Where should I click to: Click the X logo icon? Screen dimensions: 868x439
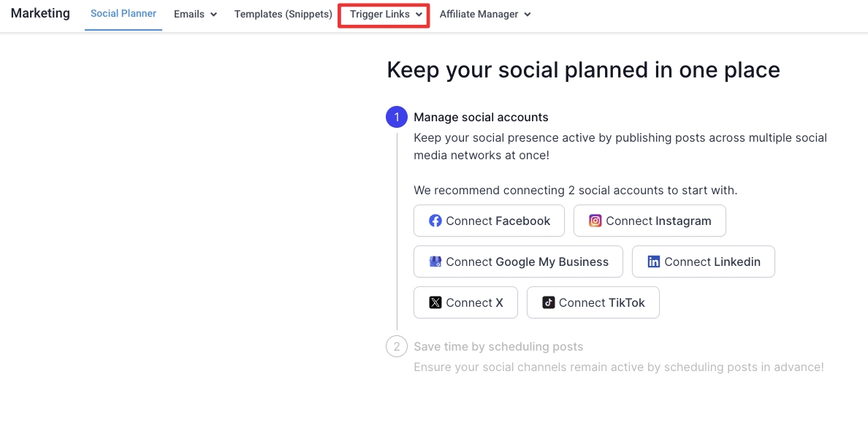435,302
